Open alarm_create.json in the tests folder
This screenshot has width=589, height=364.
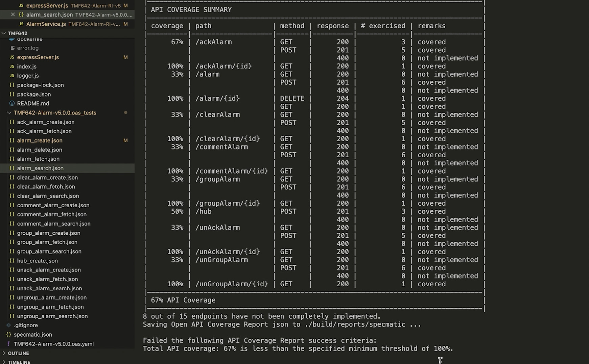click(x=40, y=140)
